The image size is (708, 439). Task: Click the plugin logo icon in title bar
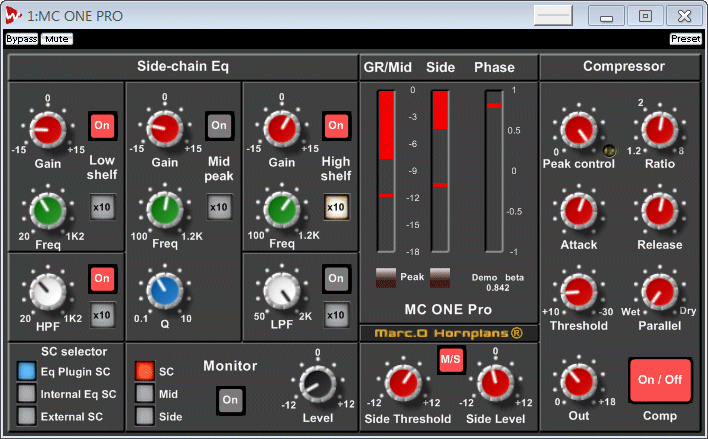13,16
